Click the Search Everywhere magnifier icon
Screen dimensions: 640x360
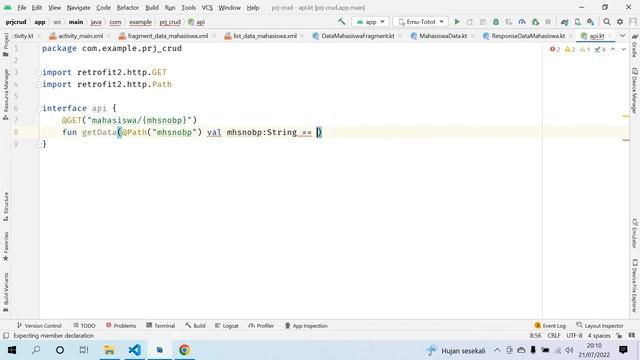(607, 22)
